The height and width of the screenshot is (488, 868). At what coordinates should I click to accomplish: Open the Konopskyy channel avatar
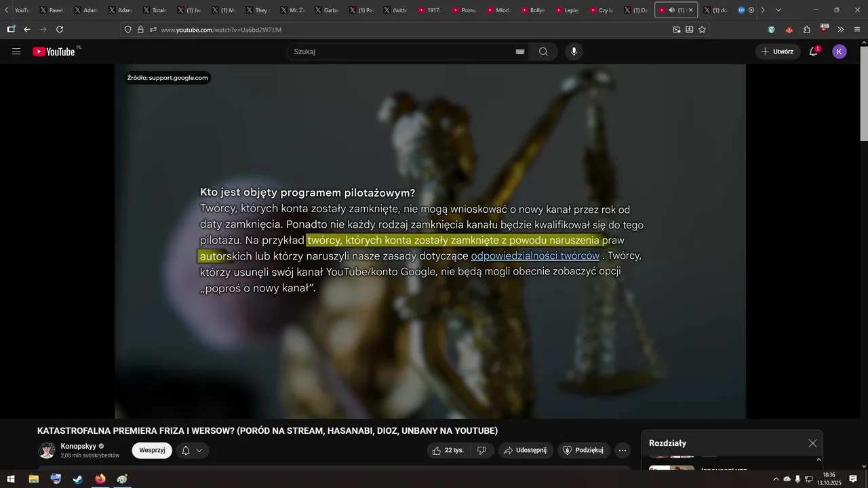pos(47,450)
